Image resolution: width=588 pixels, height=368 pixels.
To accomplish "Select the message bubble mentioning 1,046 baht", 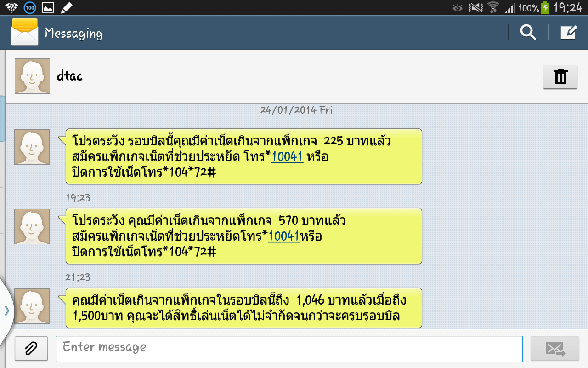I will [x=241, y=308].
